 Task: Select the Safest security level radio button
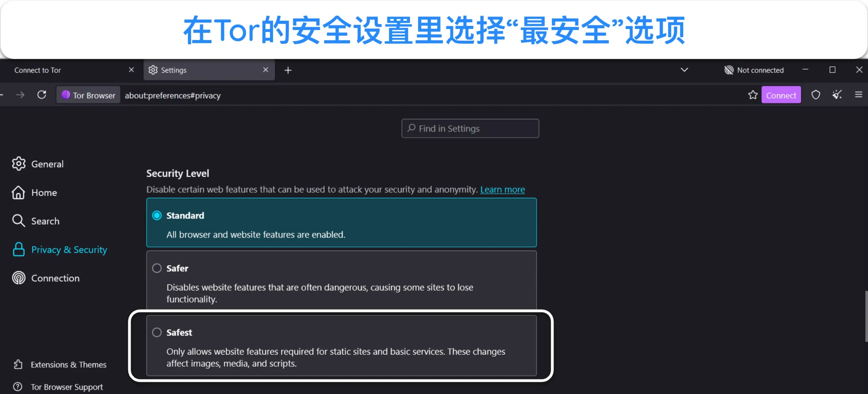click(x=157, y=332)
